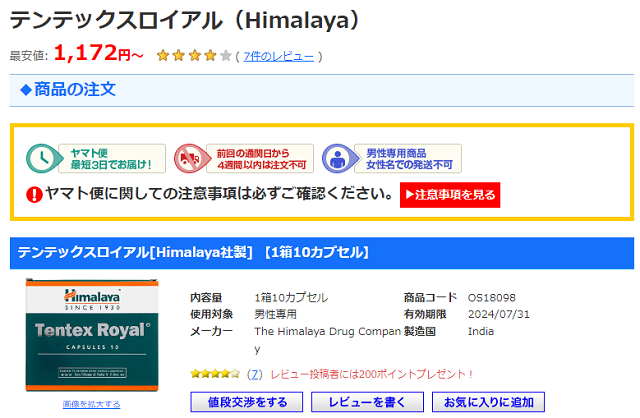Click the レビュー投稿者には200ポイントプレゼント text
This screenshot has height=418, width=640.
tap(372, 374)
